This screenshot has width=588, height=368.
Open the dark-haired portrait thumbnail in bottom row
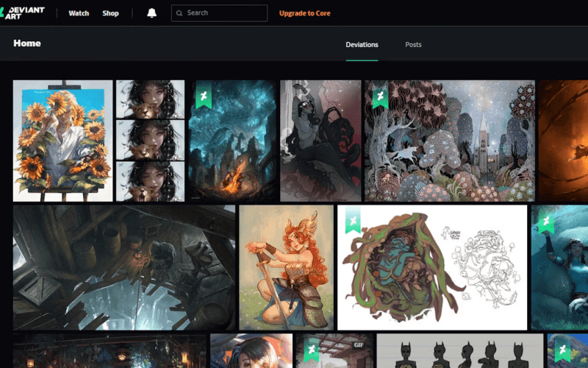coord(251,351)
